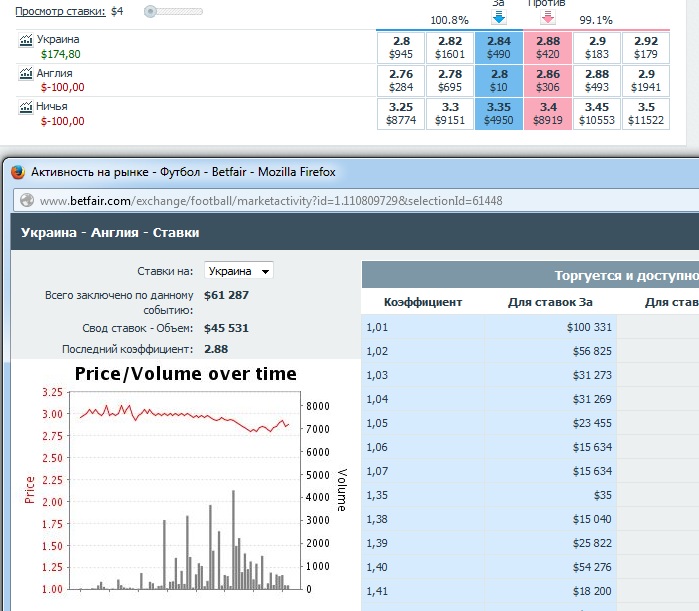Back Украина at 2.84 for $490

tap(499, 47)
